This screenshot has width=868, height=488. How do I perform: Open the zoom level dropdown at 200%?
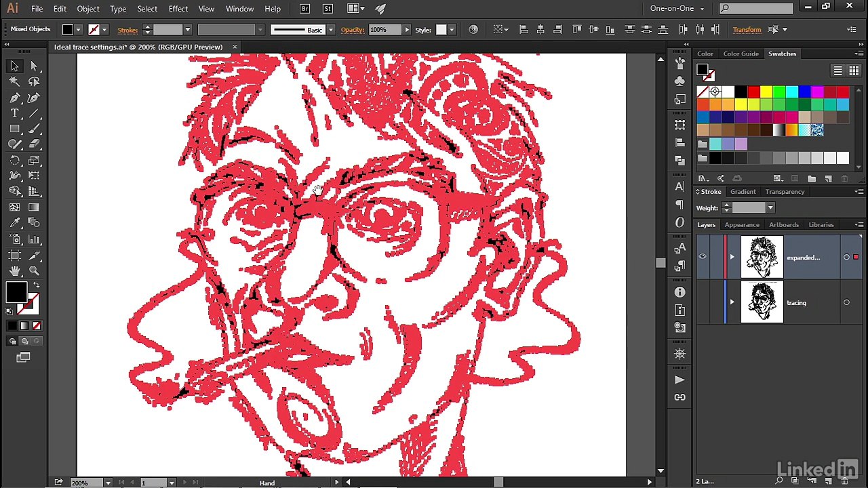click(x=108, y=483)
